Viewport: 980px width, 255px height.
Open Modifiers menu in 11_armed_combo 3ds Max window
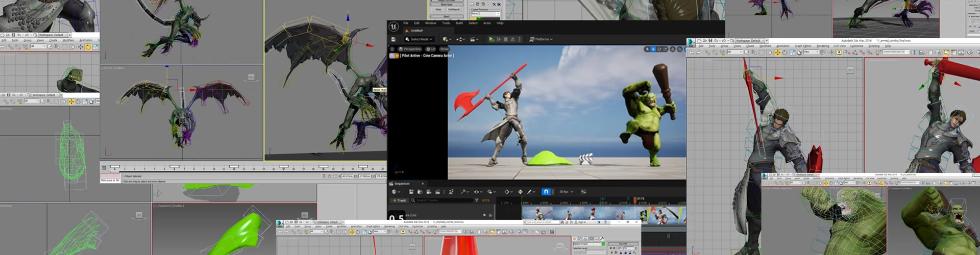click(x=765, y=46)
